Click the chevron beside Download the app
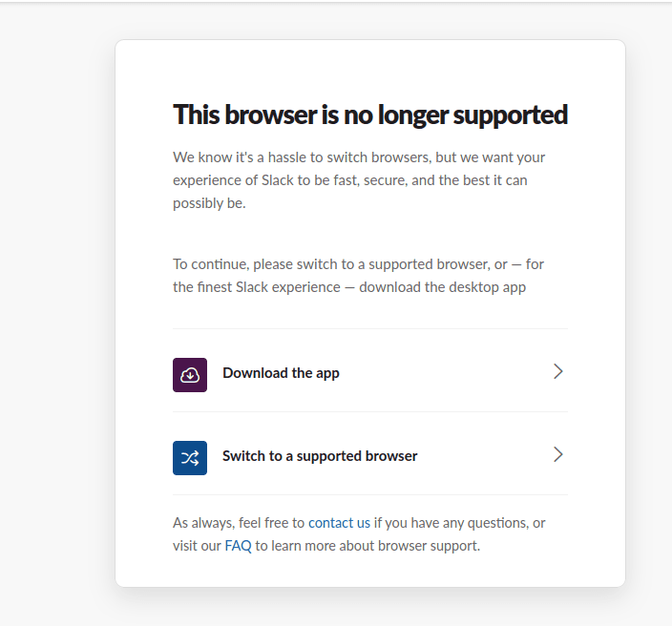672x626 pixels. click(558, 372)
